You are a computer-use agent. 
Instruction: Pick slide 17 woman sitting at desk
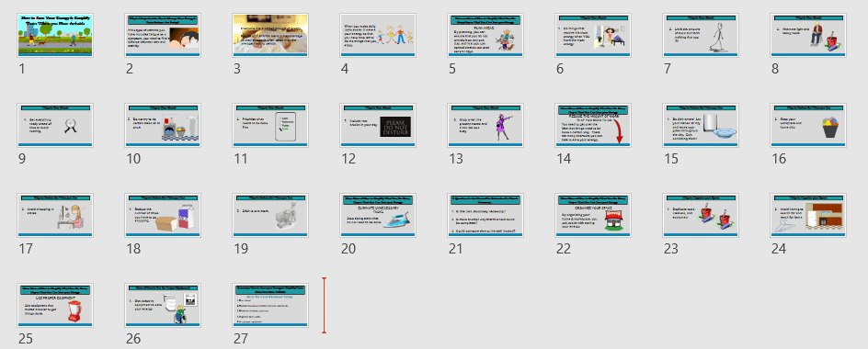point(55,215)
